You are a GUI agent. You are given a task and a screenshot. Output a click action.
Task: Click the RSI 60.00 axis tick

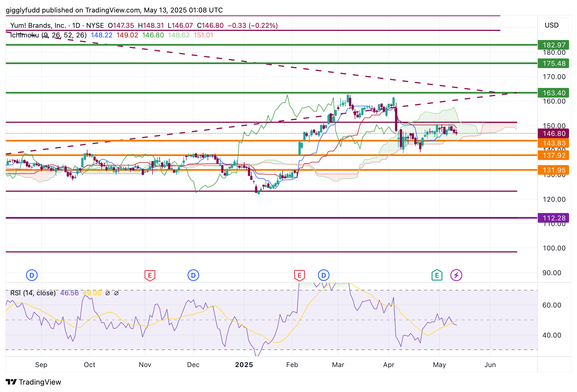pyautogui.click(x=552, y=305)
